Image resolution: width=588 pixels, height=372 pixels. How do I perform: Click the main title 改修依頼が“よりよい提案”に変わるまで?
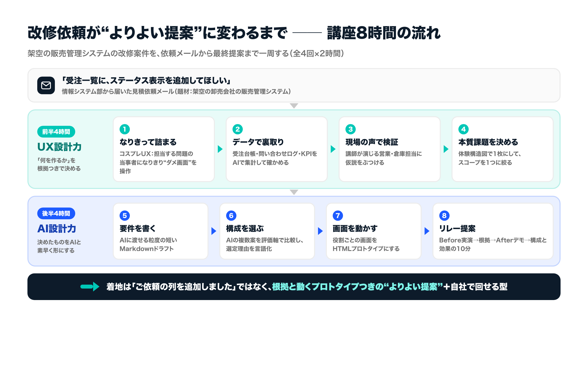click(157, 33)
